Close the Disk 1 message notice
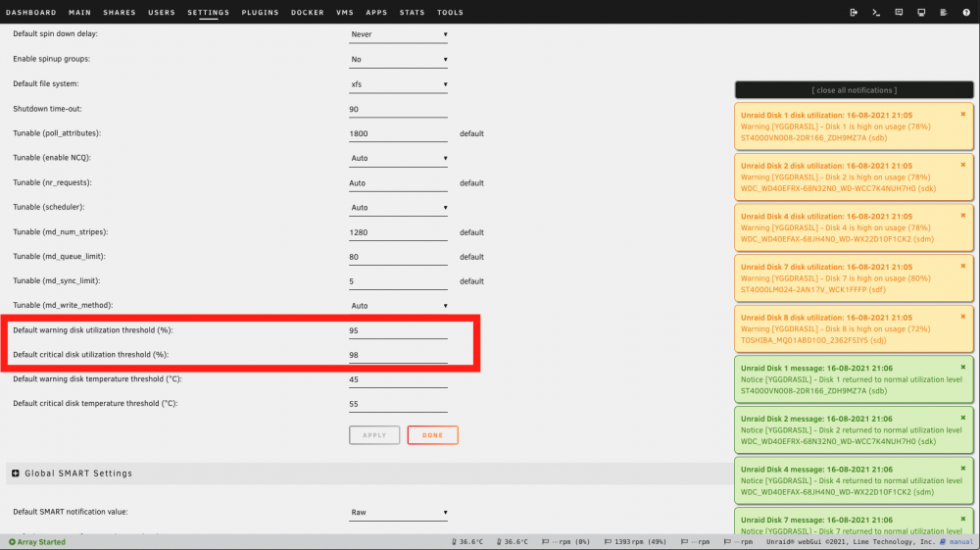 click(963, 368)
